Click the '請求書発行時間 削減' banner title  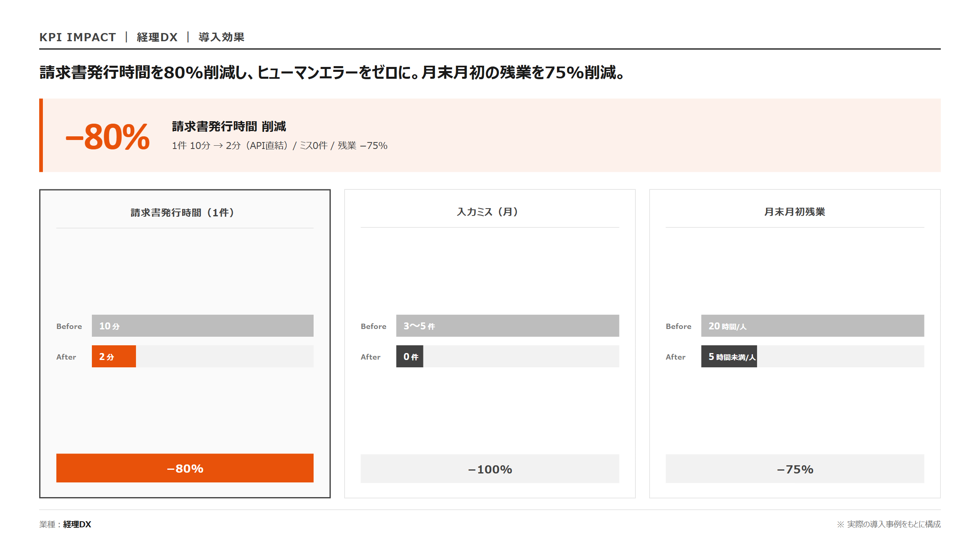(x=229, y=127)
